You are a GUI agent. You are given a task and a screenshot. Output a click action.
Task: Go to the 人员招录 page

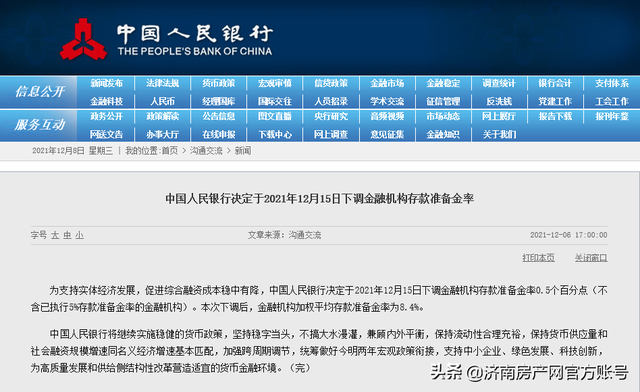tap(331, 101)
